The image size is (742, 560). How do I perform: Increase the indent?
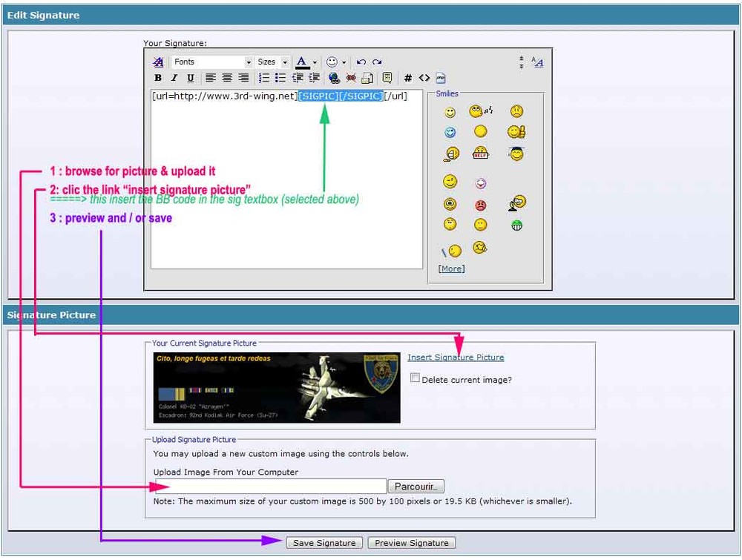pyautogui.click(x=314, y=78)
